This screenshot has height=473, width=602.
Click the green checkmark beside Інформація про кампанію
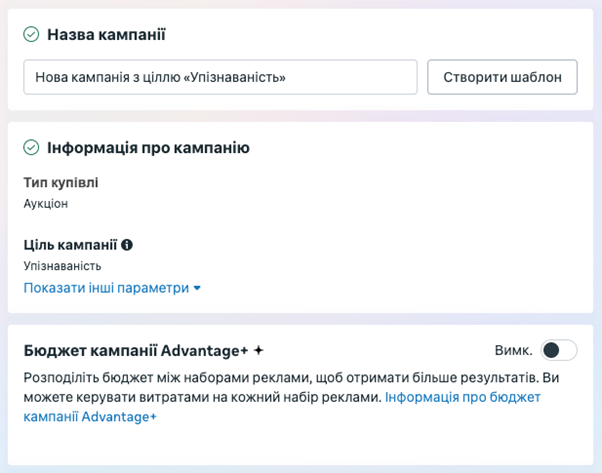[31, 148]
